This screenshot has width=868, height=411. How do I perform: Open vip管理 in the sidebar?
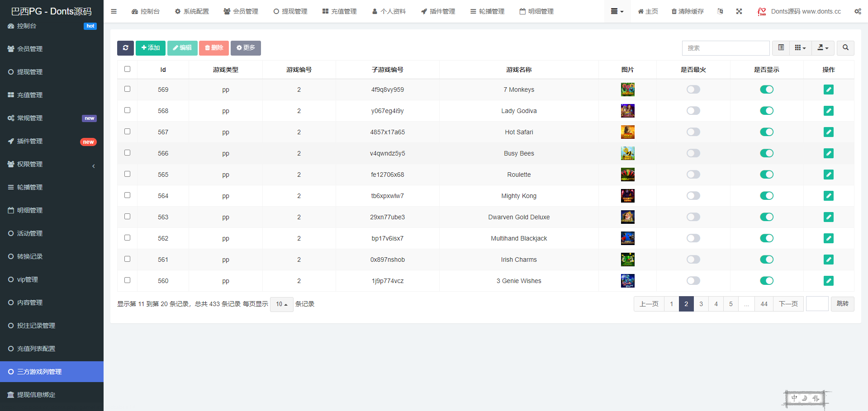(x=52, y=279)
